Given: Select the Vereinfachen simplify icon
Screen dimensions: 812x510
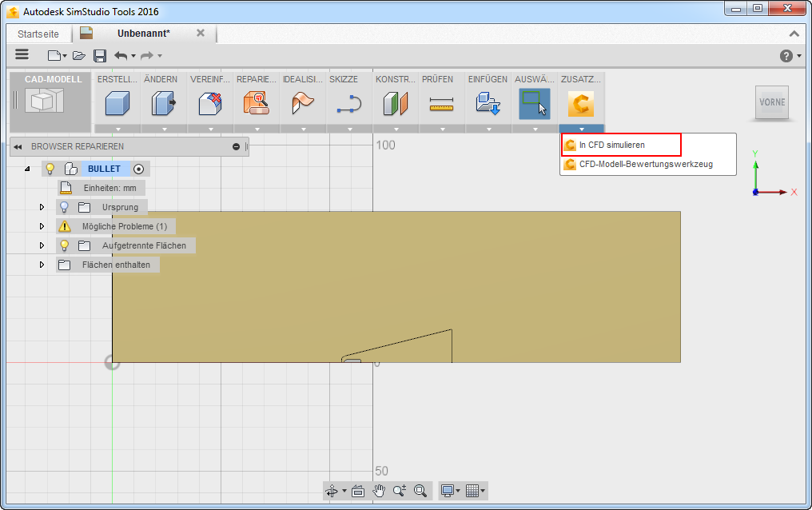Looking at the screenshot, I should tap(210, 103).
